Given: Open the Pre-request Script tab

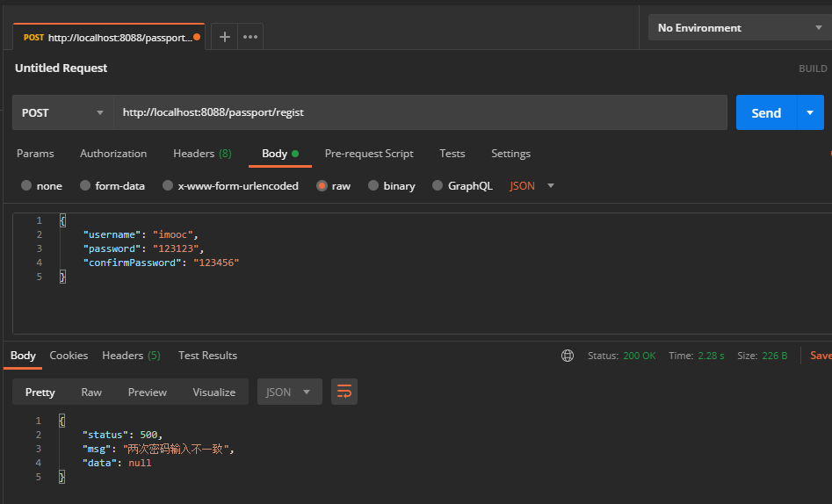Looking at the screenshot, I should tap(369, 154).
